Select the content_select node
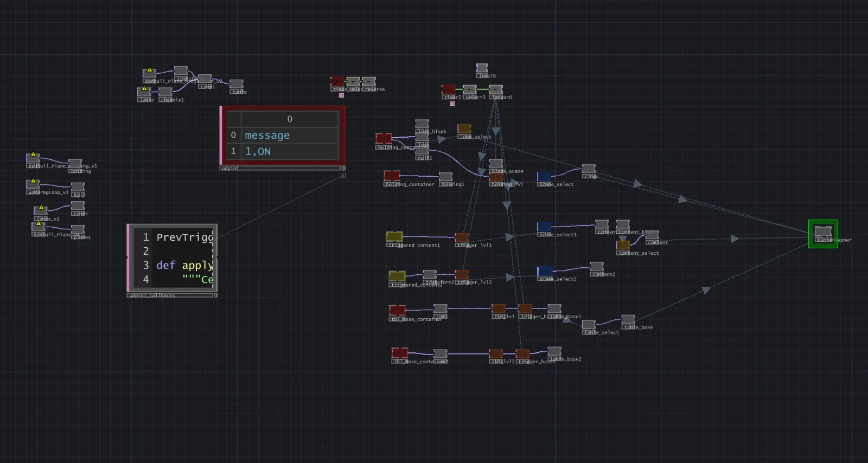This screenshot has height=463, width=868. pyautogui.click(x=623, y=246)
